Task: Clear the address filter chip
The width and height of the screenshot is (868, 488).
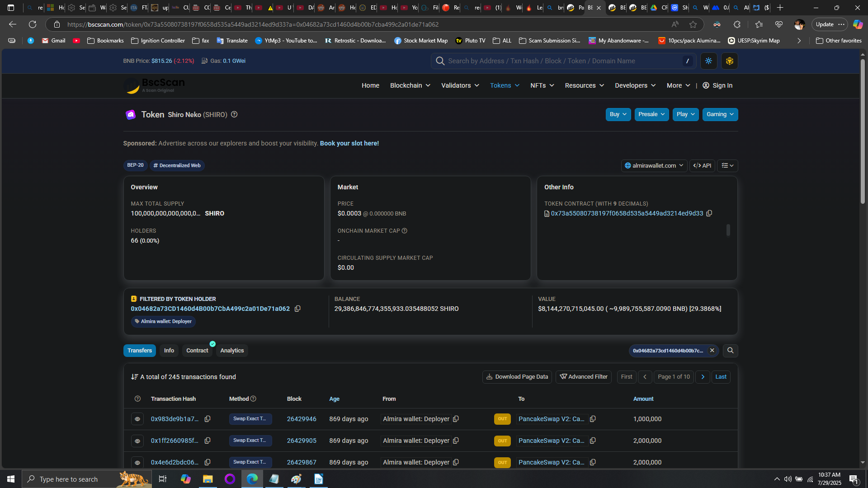Action: pos(712,351)
